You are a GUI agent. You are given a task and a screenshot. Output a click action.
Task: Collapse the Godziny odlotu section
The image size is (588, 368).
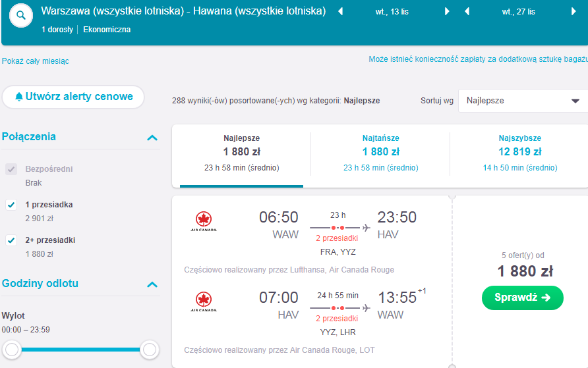(152, 284)
